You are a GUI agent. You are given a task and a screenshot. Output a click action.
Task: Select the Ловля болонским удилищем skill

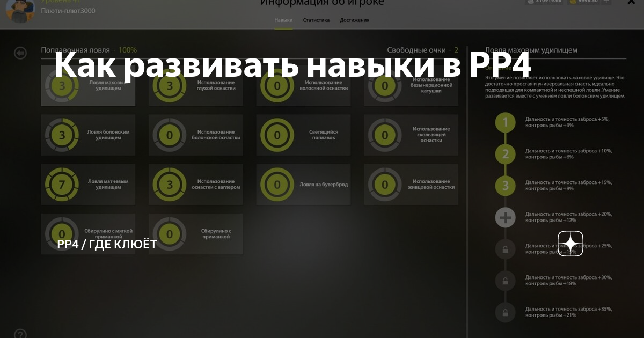[88, 135]
